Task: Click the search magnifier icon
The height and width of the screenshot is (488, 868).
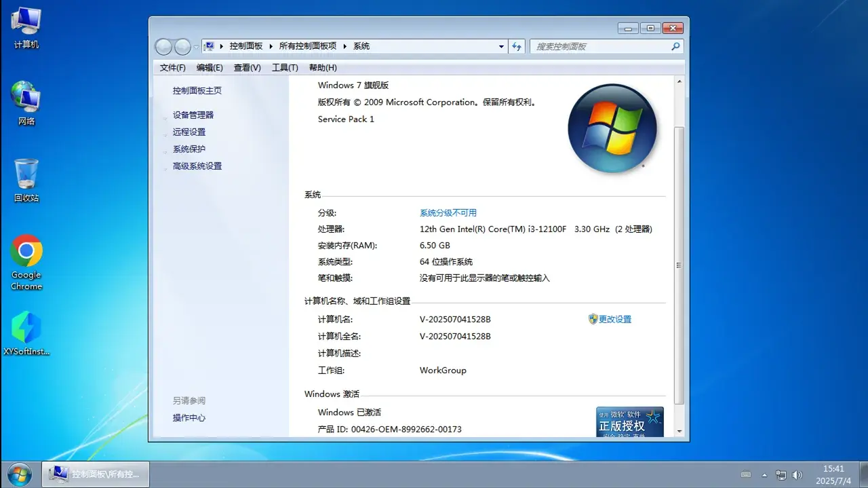Action: pyautogui.click(x=675, y=46)
